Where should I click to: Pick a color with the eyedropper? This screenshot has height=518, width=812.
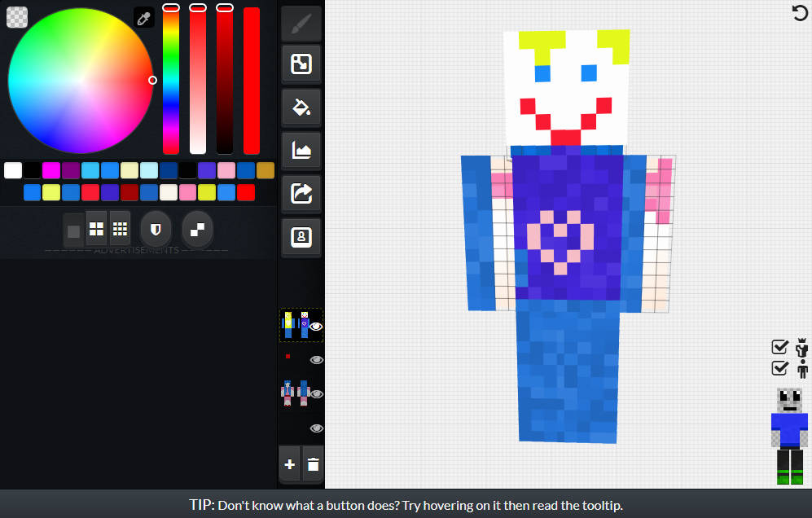point(143,18)
